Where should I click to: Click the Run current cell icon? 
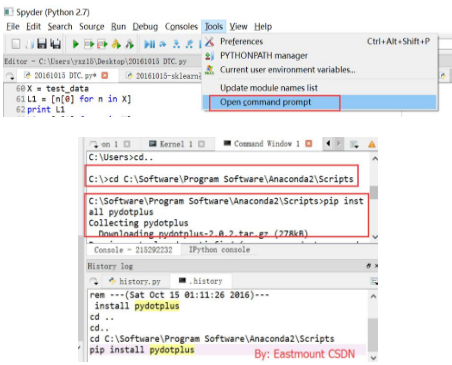click(x=89, y=44)
